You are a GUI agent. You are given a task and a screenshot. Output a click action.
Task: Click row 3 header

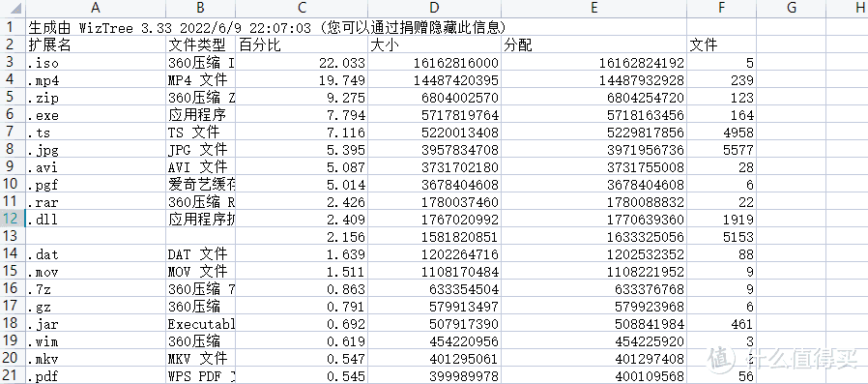[x=13, y=62]
